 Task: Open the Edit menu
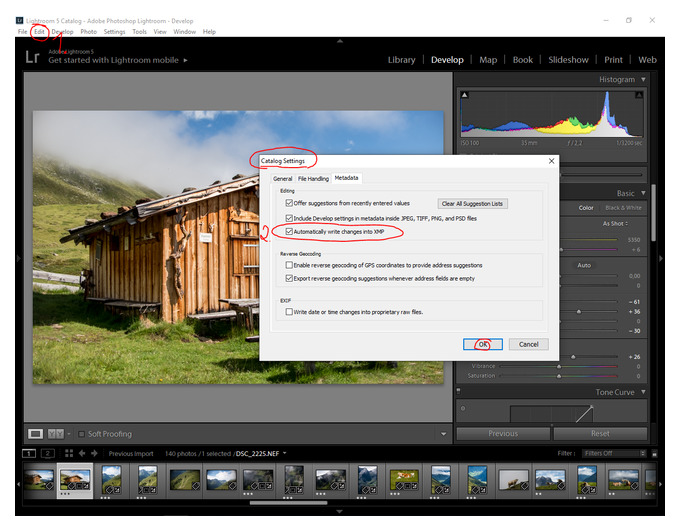tap(39, 32)
